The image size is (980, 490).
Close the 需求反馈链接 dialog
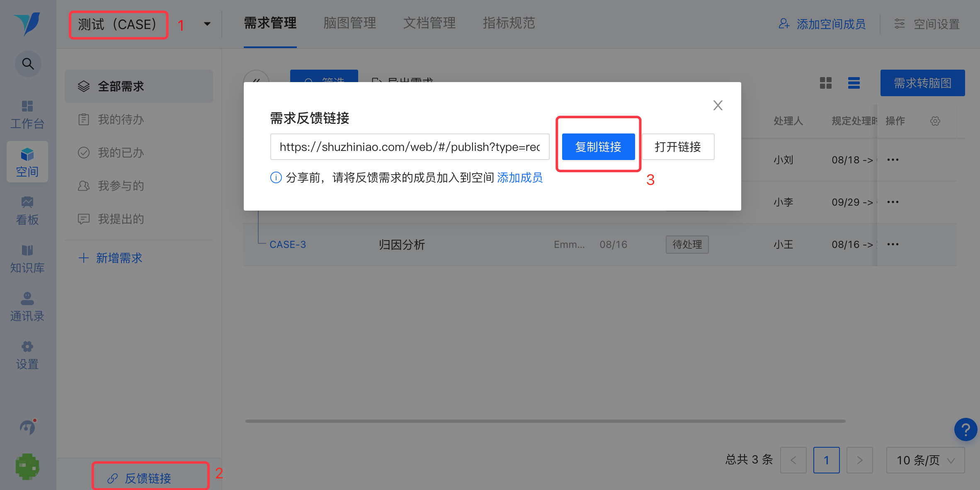click(718, 105)
